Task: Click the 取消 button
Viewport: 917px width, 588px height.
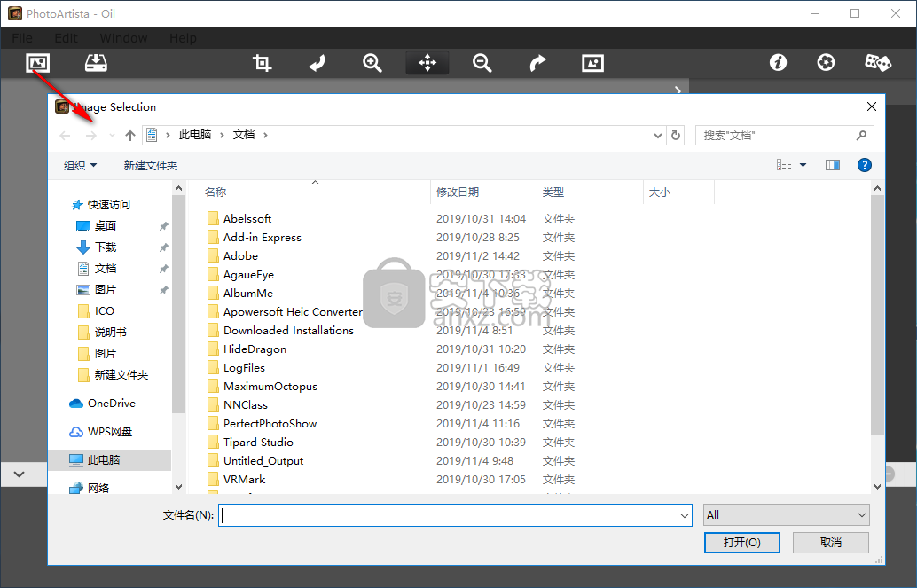Action: click(x=830, y=543)
